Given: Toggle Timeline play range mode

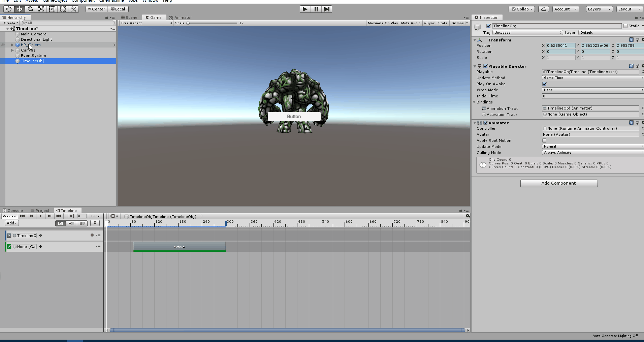Looking at the screenshot, I should point(71,216).
